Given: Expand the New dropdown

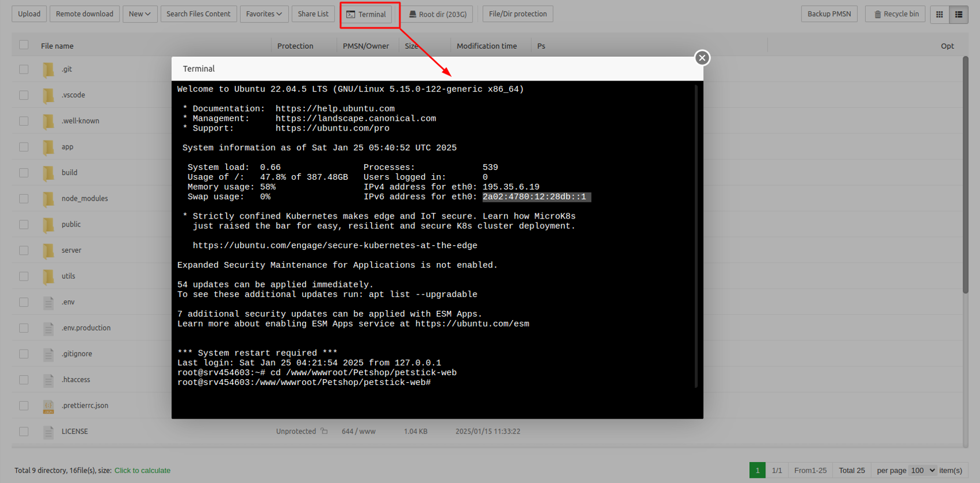Looking at the screenshot, I should (x=140, y=14).
